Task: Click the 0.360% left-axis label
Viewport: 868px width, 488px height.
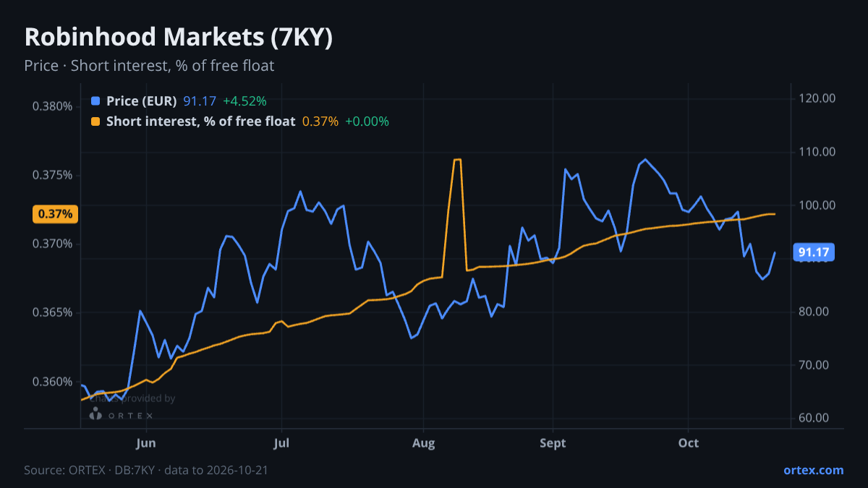Action: point(53,381)
